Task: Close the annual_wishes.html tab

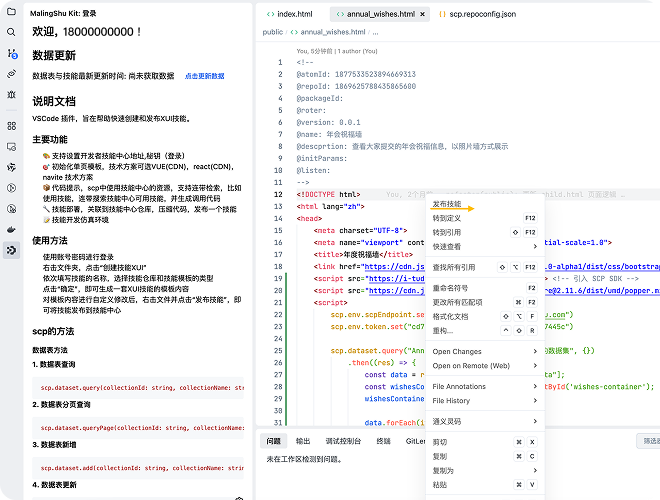Action: (422, 14)
